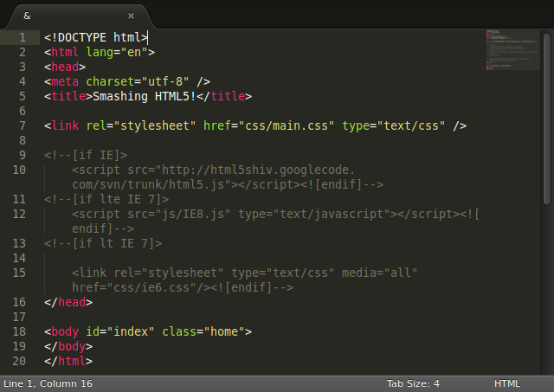Click href="css/ie6.css" text
Screen dimensions: 554x392
pos(134,288)
